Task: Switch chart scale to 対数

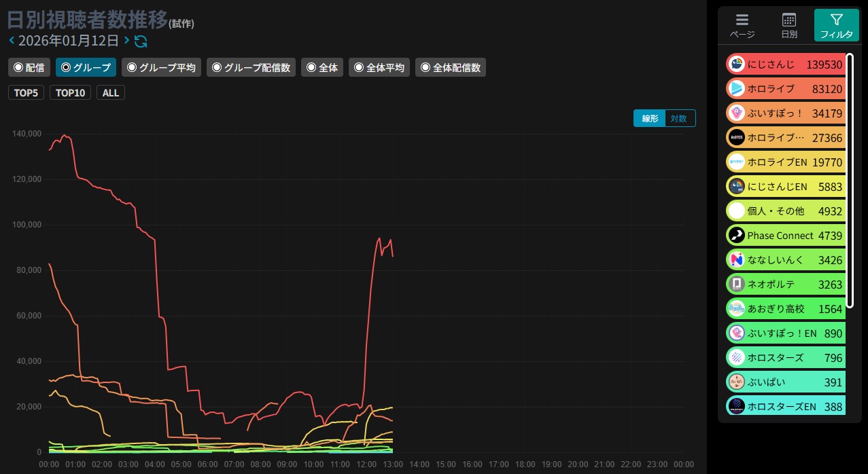Action: coord(680,118)
